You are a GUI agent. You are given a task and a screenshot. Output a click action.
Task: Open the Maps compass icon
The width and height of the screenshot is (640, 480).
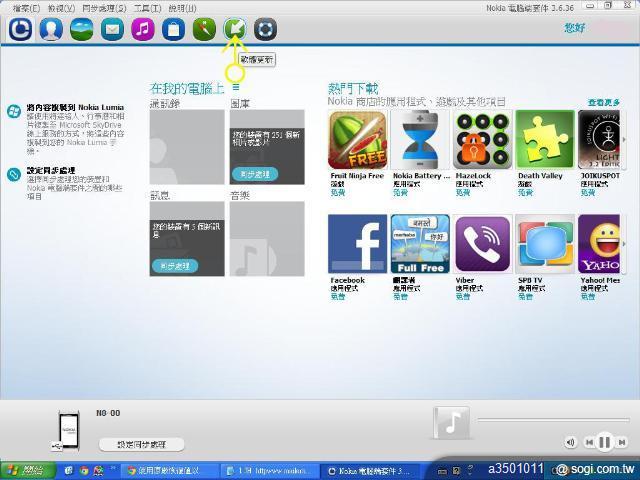(204, 29)
